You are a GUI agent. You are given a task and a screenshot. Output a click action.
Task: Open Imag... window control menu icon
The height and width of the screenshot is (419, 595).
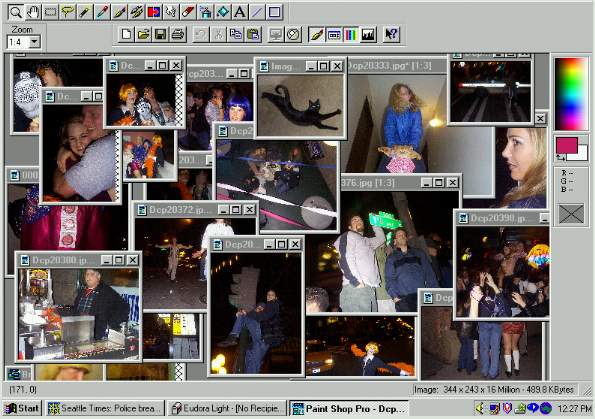(264, 66)
